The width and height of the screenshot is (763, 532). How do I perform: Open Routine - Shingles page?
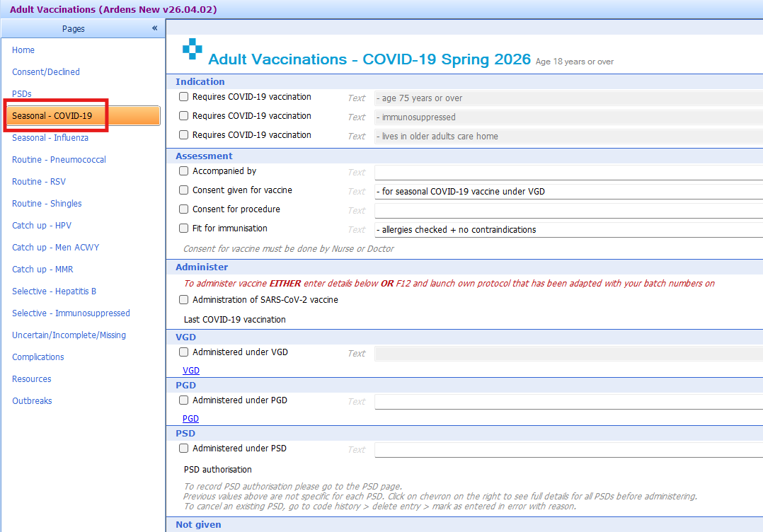pos(47,203)
